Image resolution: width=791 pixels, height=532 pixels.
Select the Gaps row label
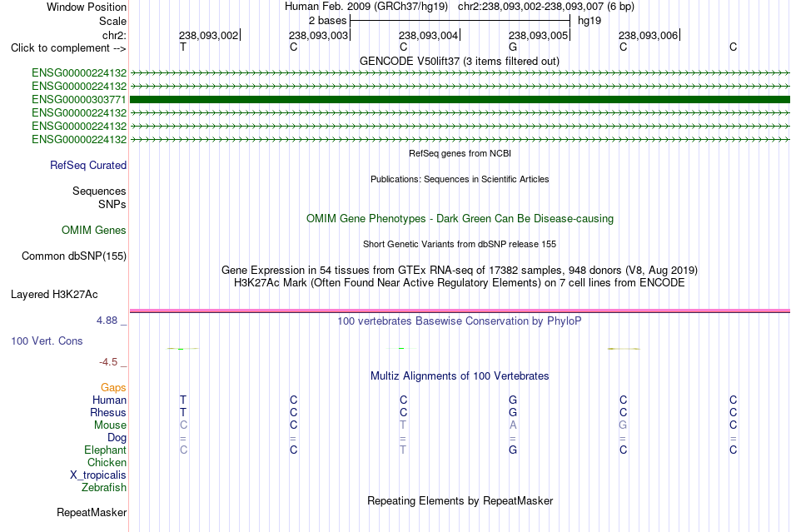[x=113, y=387]
